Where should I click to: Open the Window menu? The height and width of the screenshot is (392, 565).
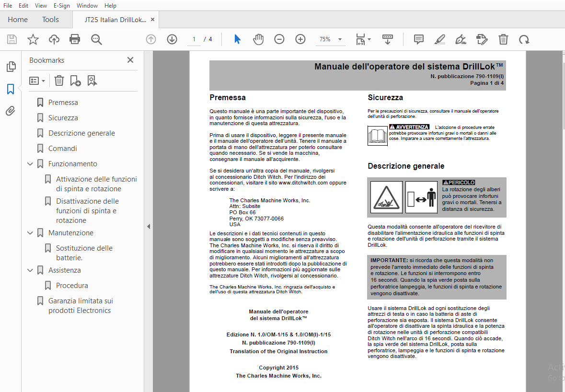pyautogui.click(x=87, y=5)
